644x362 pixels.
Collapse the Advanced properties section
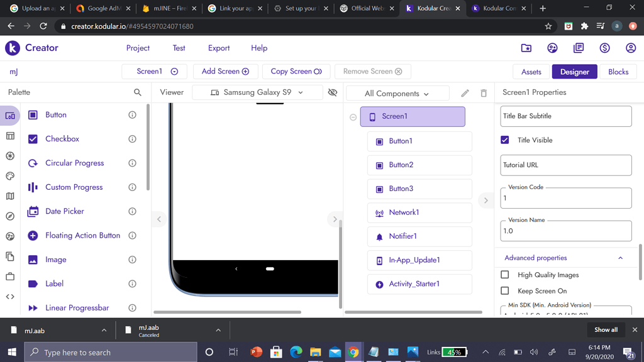[x=621, y=258]
